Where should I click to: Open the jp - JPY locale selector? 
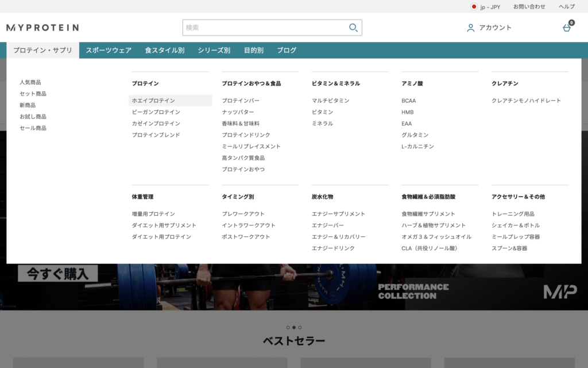(x=486, y=7)
